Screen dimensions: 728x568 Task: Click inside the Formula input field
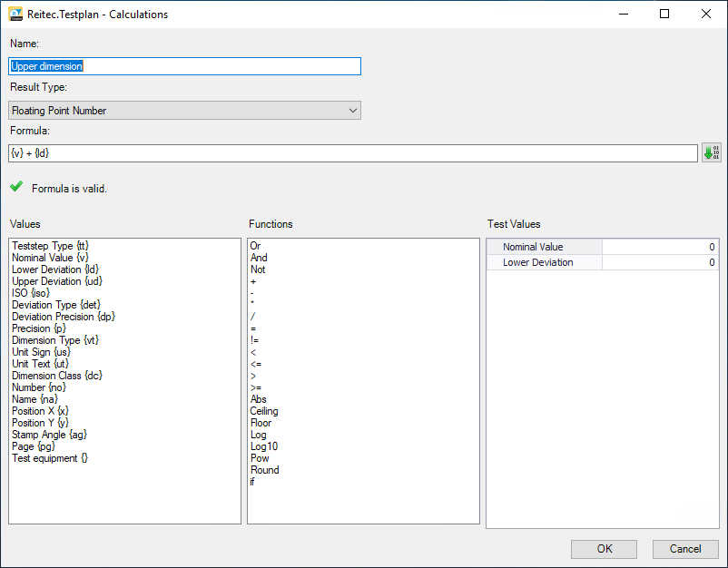tap(352, 153)
